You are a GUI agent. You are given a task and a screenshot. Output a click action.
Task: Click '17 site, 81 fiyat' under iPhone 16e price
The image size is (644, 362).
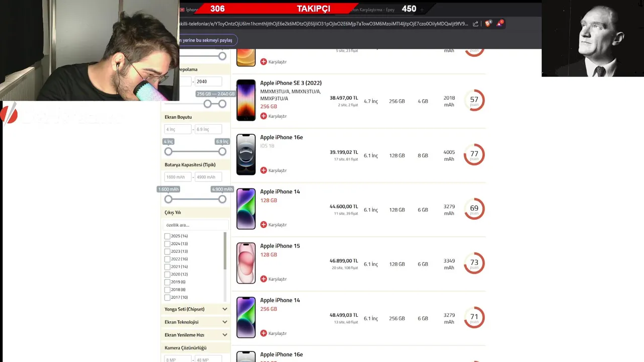point(346,159)
